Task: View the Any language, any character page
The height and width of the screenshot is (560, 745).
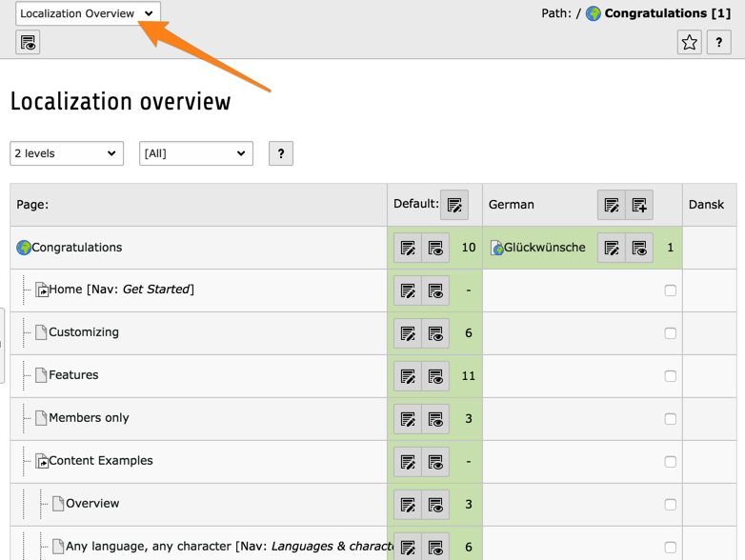Action: click(x=435, y=547)
